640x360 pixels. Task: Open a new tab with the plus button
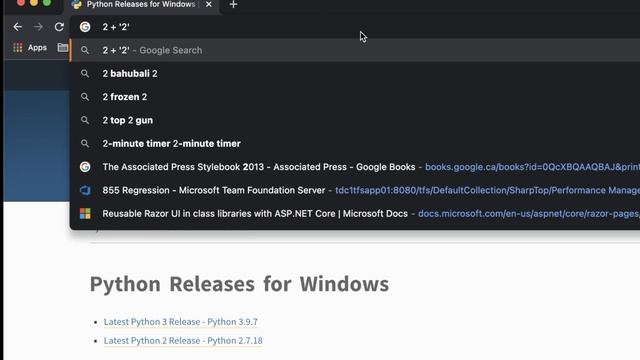233,4
